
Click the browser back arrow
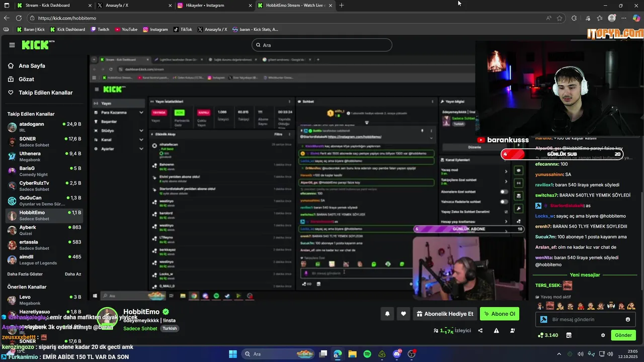tap(7, 18)
